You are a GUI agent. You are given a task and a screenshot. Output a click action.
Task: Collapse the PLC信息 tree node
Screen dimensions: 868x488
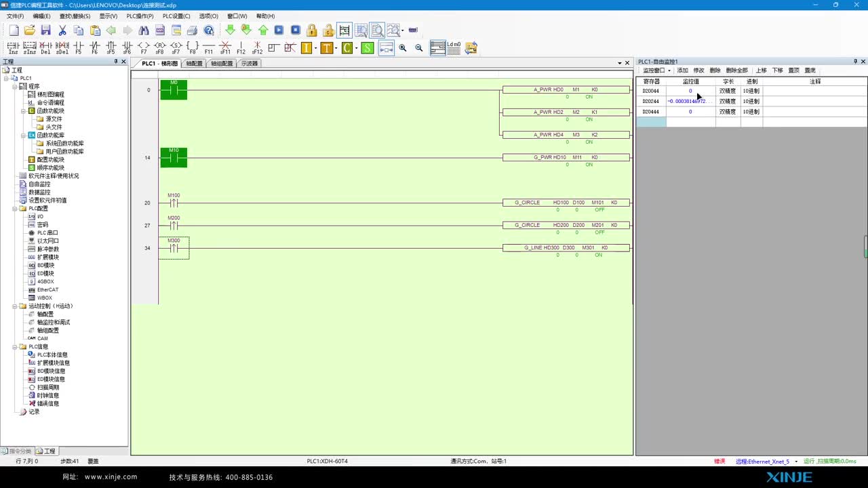[15, 346]
